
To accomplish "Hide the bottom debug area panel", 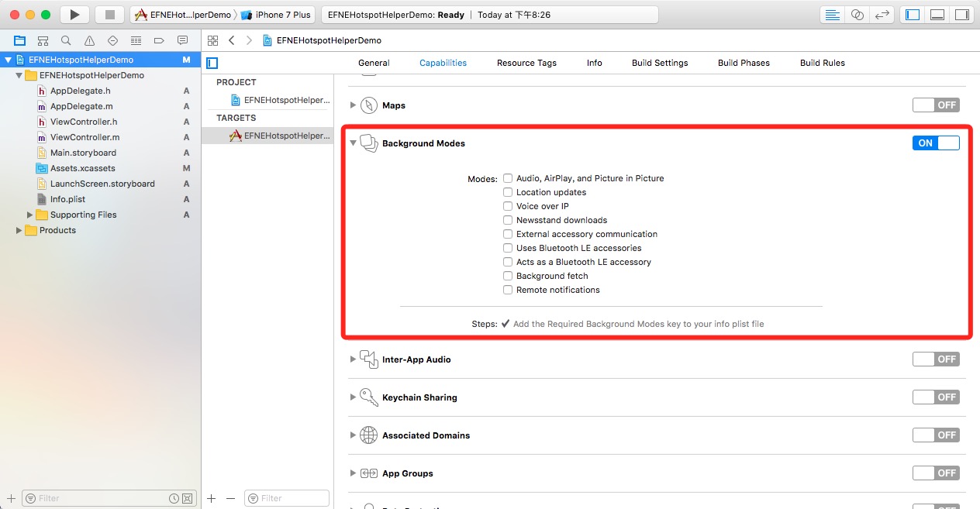I will pos(937,15).
